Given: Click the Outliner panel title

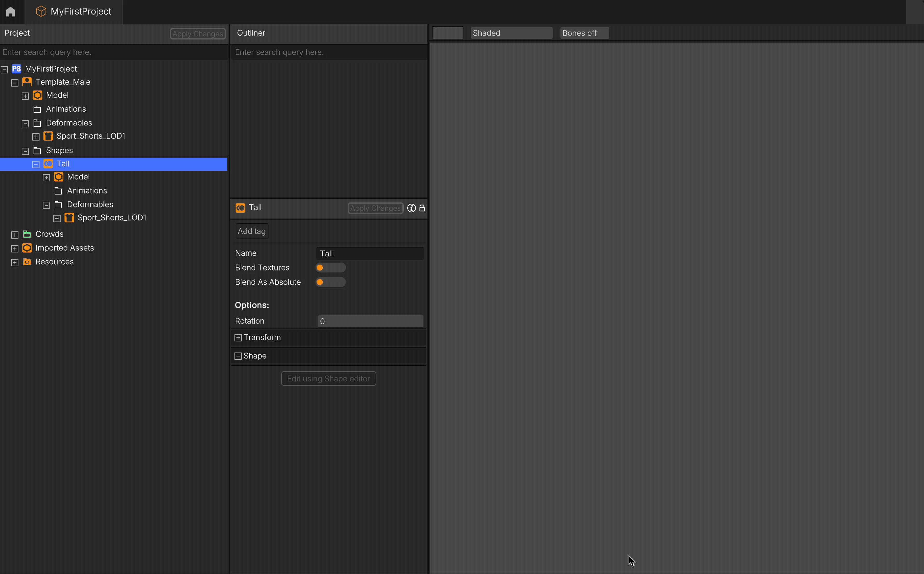Looking at the screenshot, I should (x=251, y=33).
